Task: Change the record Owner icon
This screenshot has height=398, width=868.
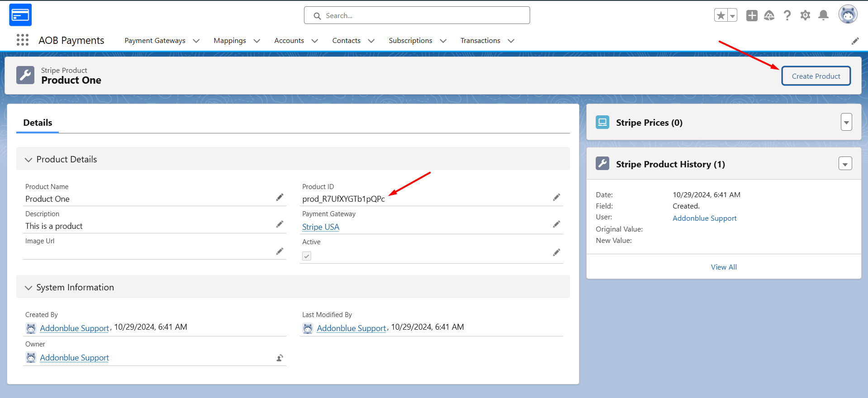Action: (280, 358)
